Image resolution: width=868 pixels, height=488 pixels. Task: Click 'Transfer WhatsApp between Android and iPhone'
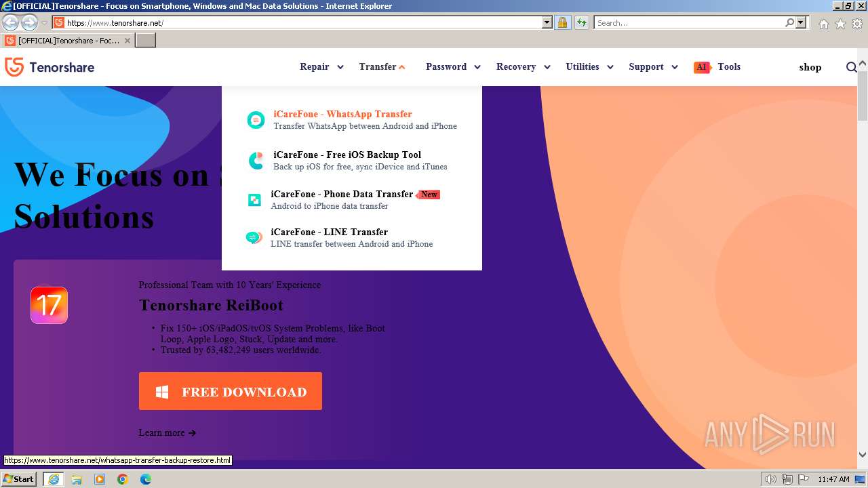click(365, 126)
